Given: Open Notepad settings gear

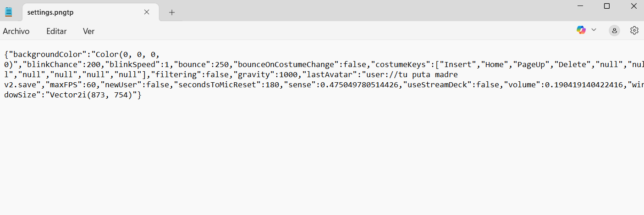Looking at the screenshot, I should coord(634,30).
